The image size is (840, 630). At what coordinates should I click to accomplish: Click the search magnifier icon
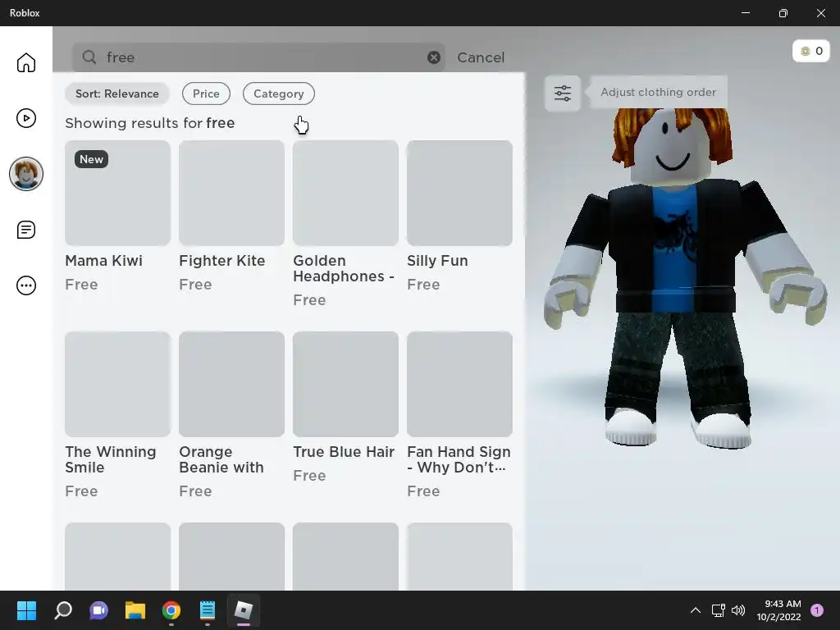(x=89, y=57)
